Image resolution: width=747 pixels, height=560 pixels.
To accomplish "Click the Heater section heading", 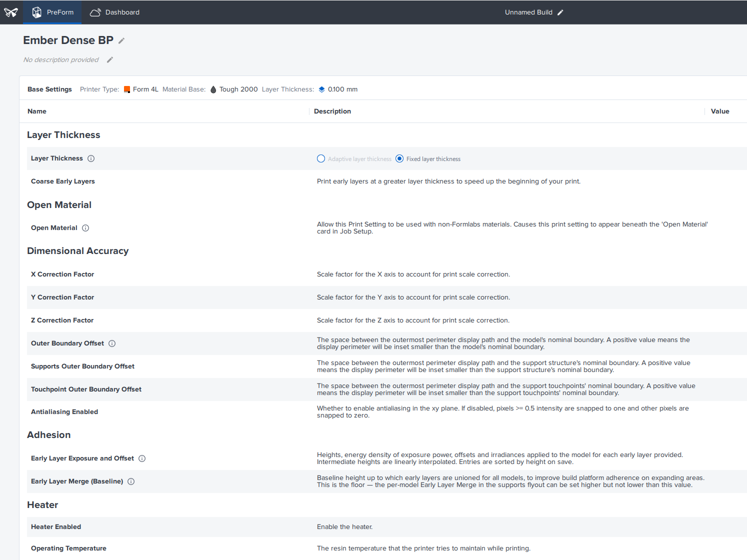I will coord(42,505).
